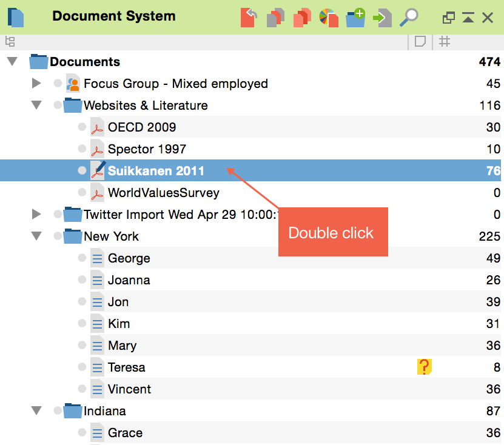Toggle activation circle next to George

coord(82,258)
